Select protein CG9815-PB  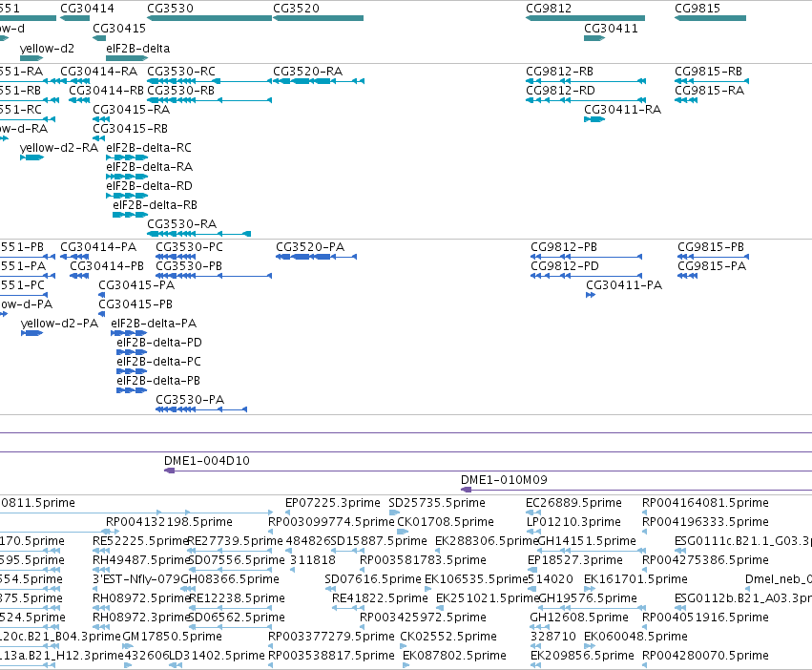click(x=711, y=248)
